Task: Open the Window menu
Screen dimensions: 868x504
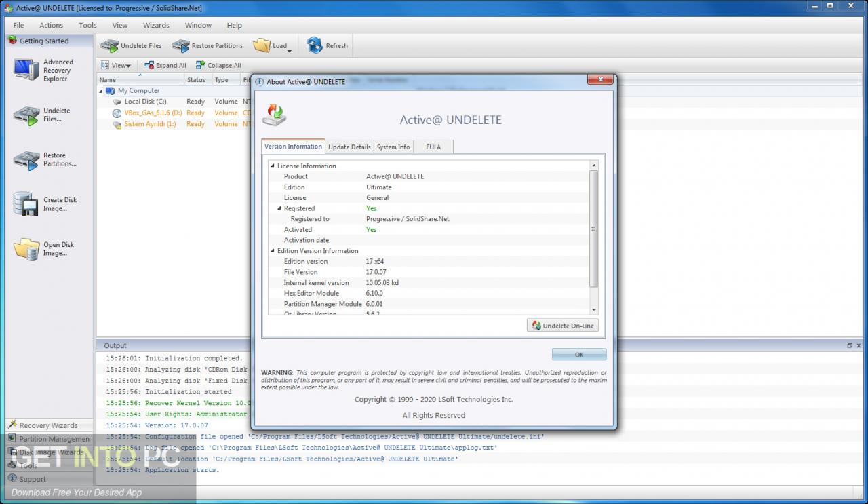Action: [x=198, y=25]
